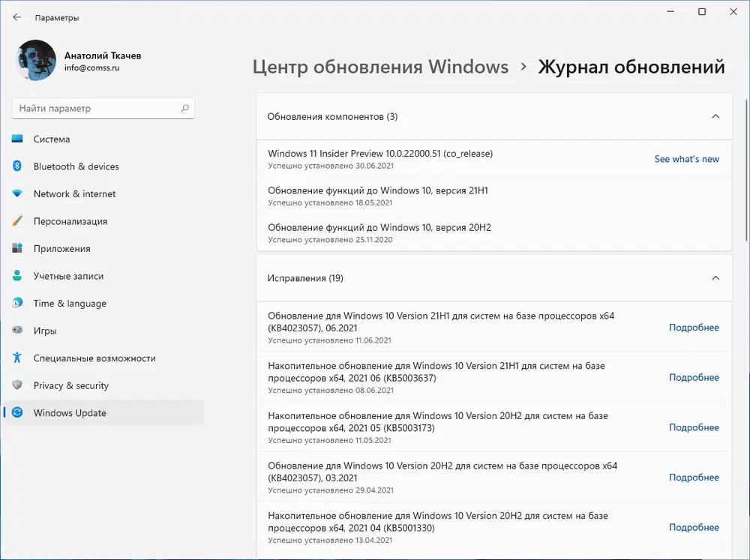Screen dimensions: 750x560
Task: Click the page vertical scrollbar
Action: point(746,169)
